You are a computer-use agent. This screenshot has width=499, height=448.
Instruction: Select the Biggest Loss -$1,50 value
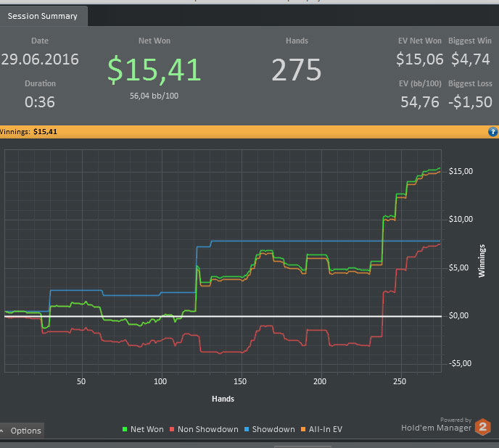point(471,102)
